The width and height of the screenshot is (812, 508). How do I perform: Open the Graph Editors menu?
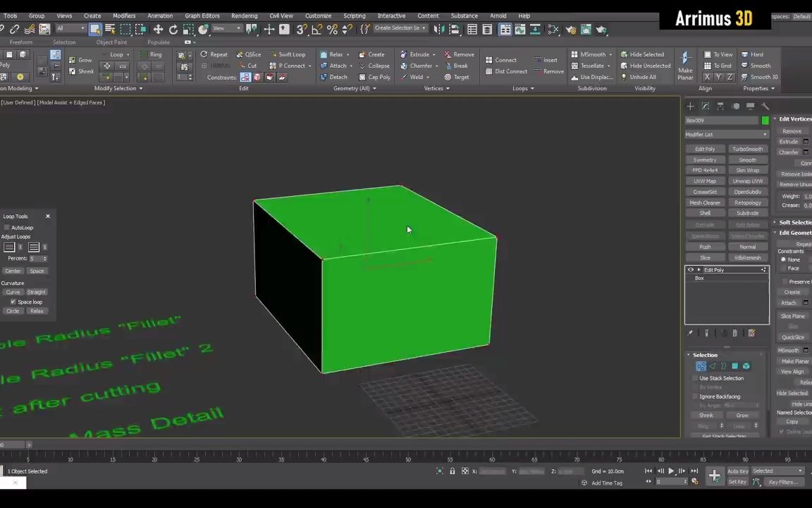pyautogui.click(x=202, y=16)
